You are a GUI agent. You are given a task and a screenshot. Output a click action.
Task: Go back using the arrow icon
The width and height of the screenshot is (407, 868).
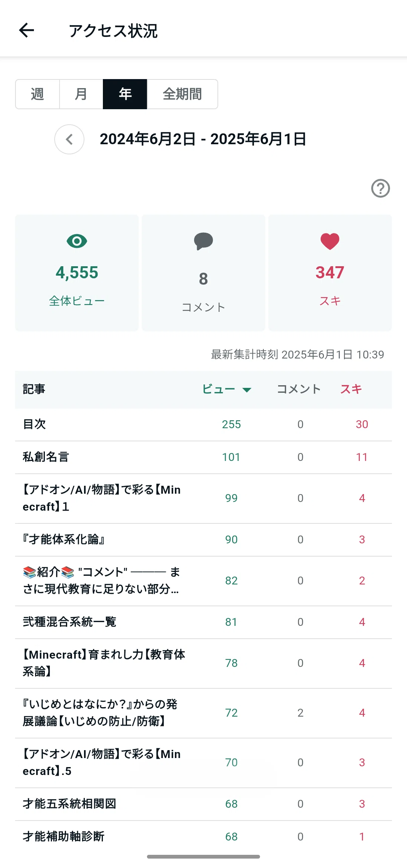click(26, 30)
